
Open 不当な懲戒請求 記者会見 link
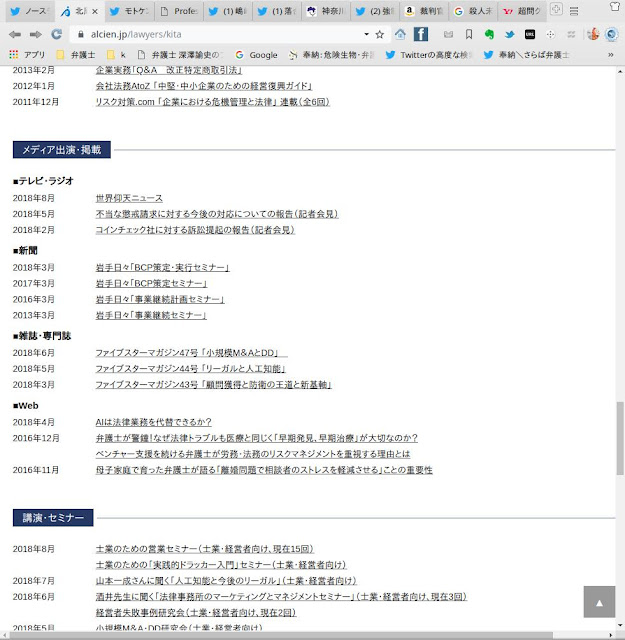217,214
